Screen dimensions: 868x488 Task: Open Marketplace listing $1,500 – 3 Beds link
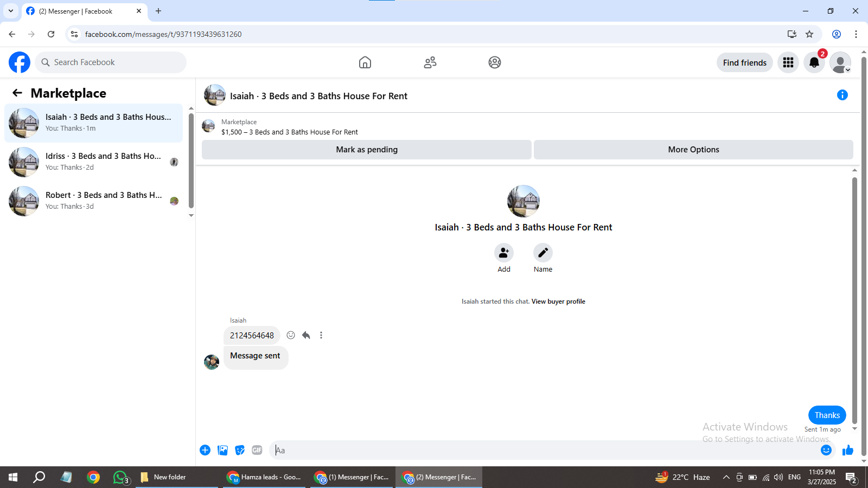[x=290, y=132]
